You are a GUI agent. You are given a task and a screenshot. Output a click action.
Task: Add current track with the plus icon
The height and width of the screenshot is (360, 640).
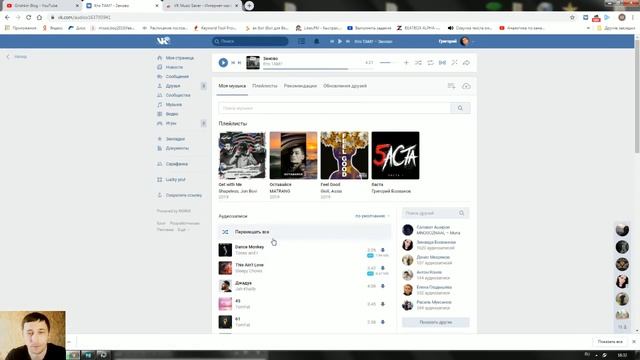(x=406, y=62)
